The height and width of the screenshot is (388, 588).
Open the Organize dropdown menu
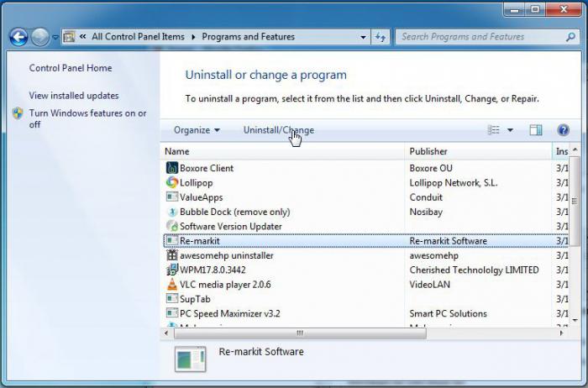(197, 130)
